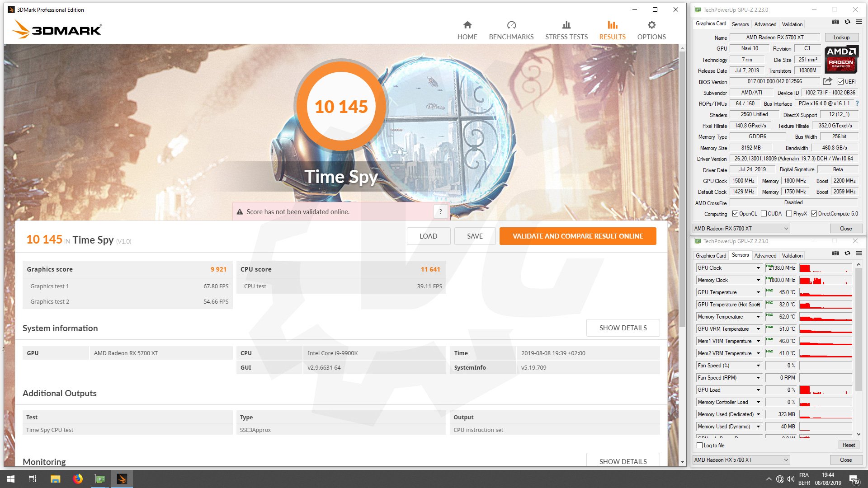Toggle the CUDA checkbox
This screenshot has width=868, height=488.
tap(764, 214)
